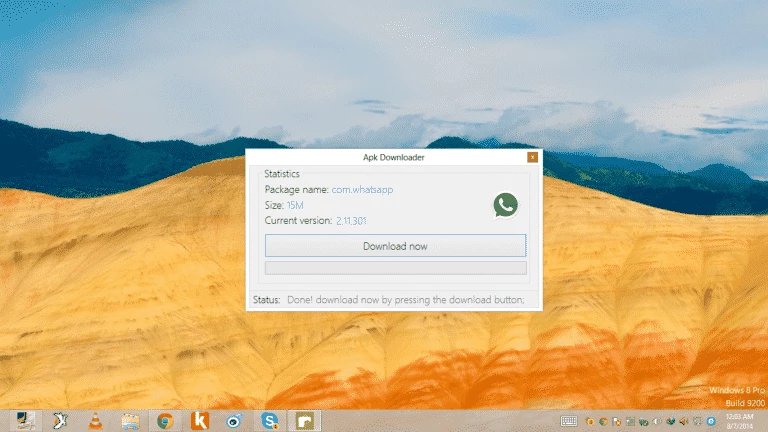Click the WhatsApp app icon
Screen dimensions: 768x432
506,205
